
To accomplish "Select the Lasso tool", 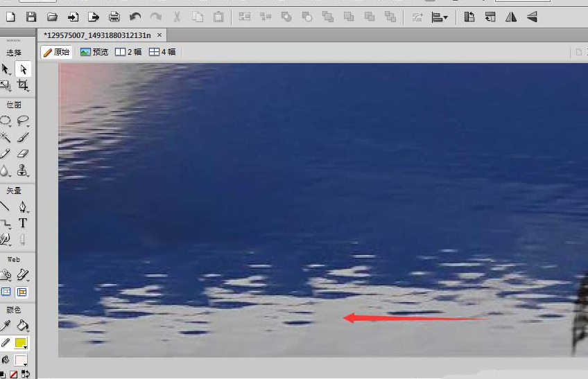I will [x=23, y=121].
